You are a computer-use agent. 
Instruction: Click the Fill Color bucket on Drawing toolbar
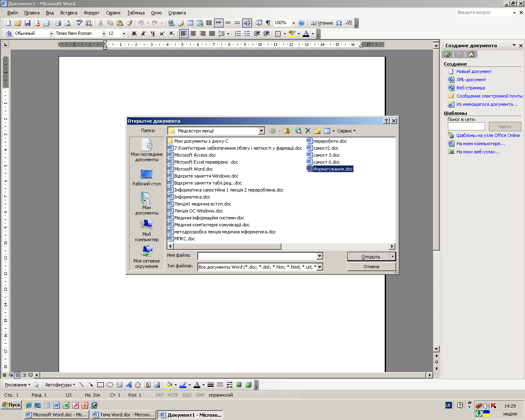(169, 385)
